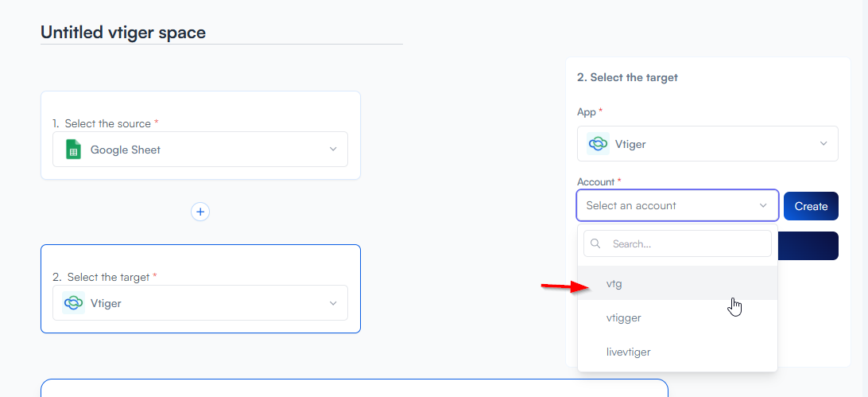Click the plus icon between the steps

[200, 212]
